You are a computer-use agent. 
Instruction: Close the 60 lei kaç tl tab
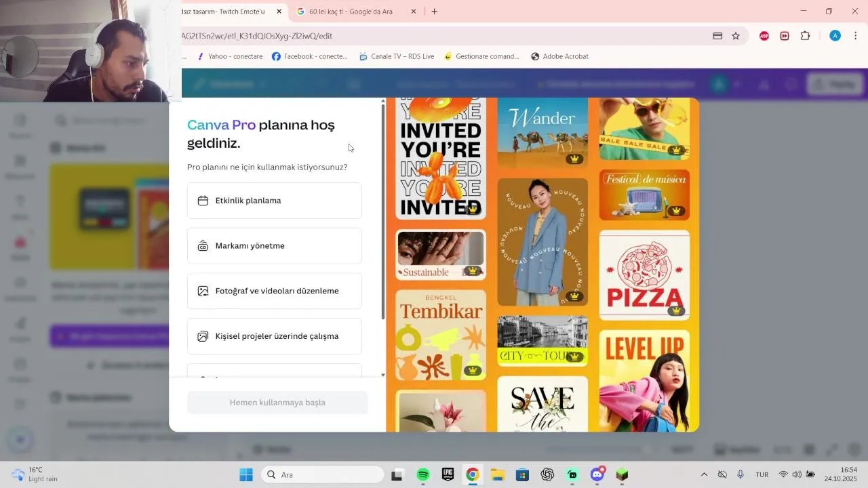[414, 12]
